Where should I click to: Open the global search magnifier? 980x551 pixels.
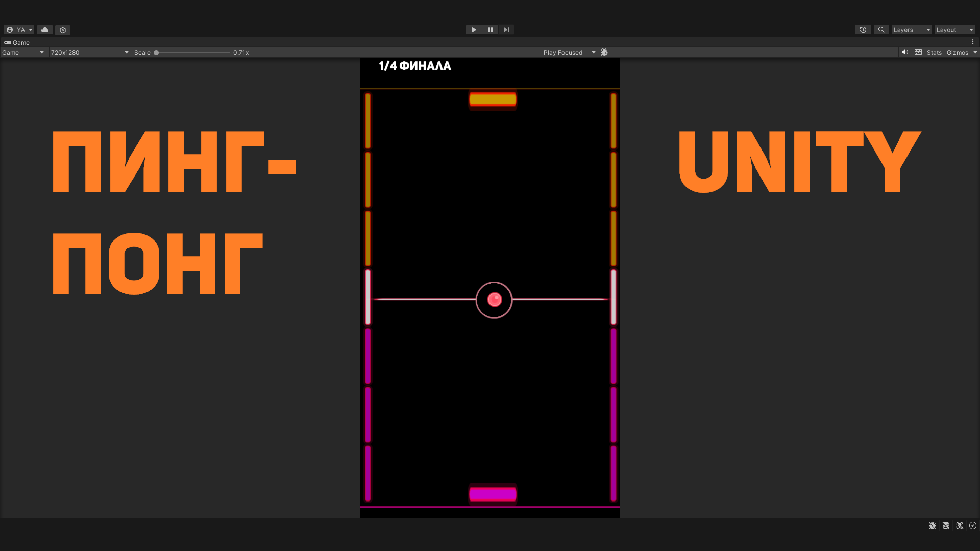(881, 30)
